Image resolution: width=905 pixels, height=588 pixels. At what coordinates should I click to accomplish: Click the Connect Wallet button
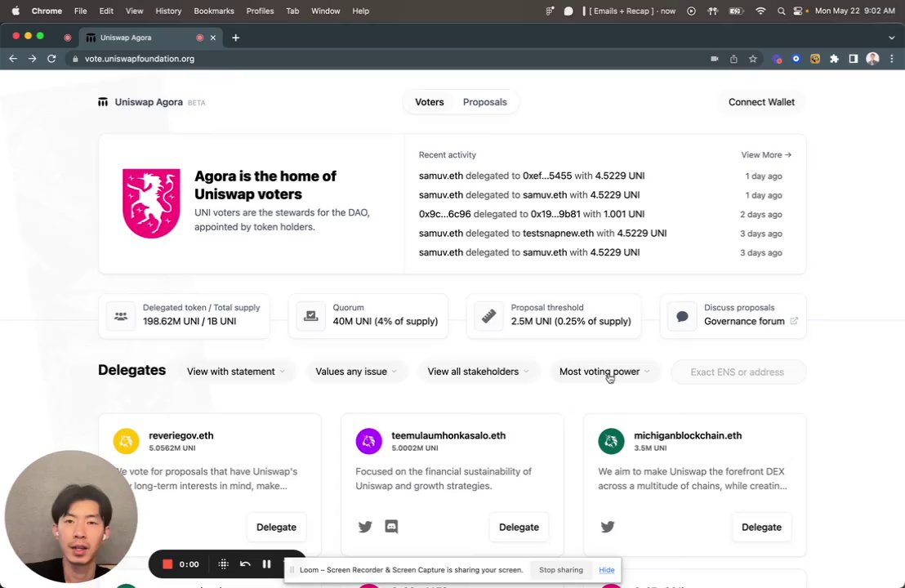[761, 102]
